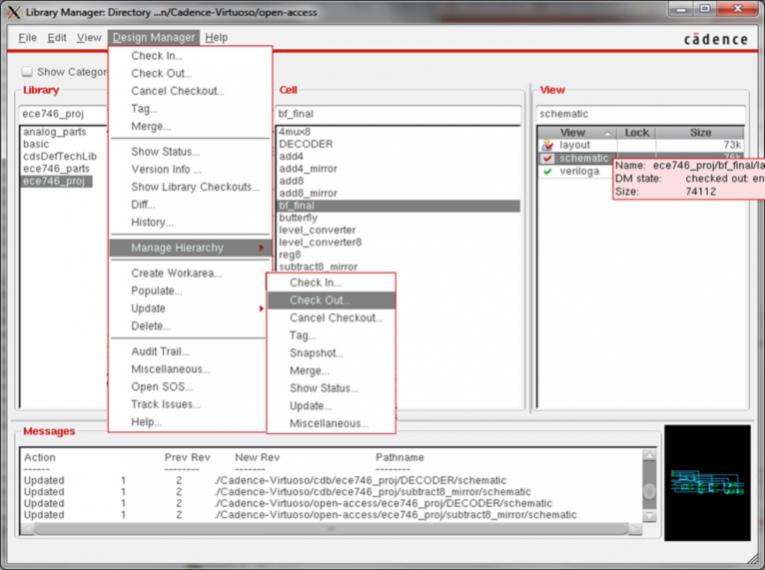Viewport: 765px width, 570px height.
Task: Sort by the Size column header
Action: 700,132
